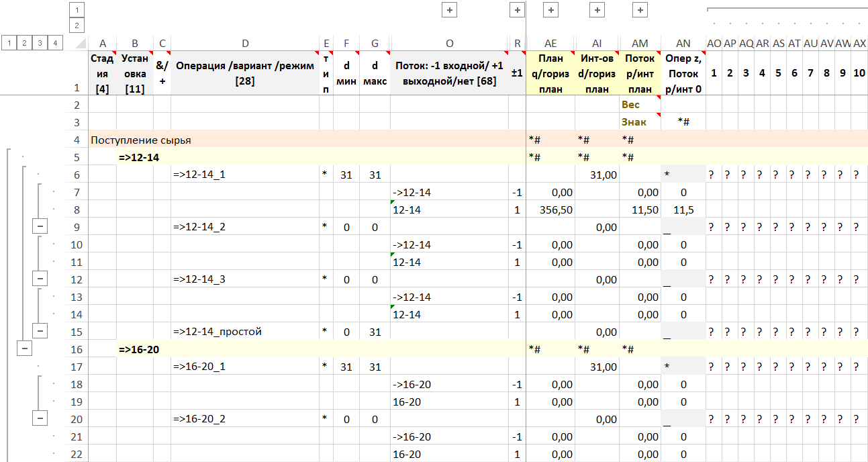
Task: Expand column group above column R
Action: click(x=517, y=10)
